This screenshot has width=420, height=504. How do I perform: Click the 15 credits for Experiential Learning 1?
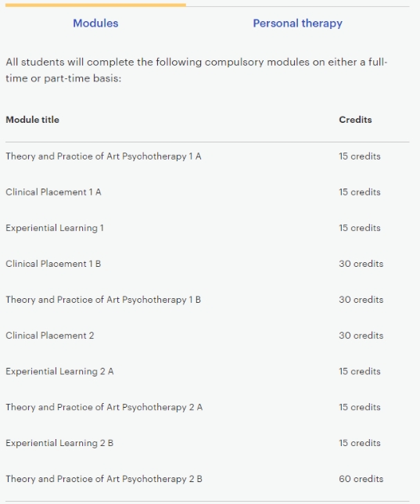360,228
